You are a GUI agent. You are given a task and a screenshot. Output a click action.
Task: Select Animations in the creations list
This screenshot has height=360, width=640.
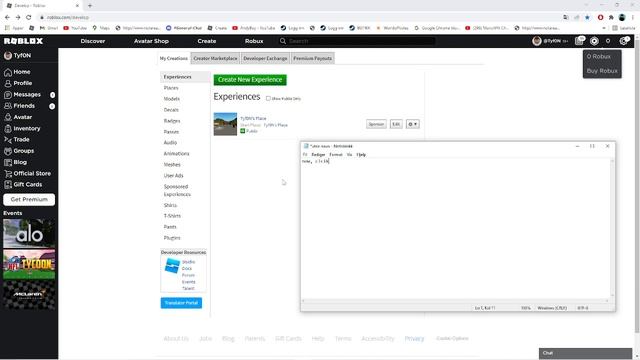(176, 153)
